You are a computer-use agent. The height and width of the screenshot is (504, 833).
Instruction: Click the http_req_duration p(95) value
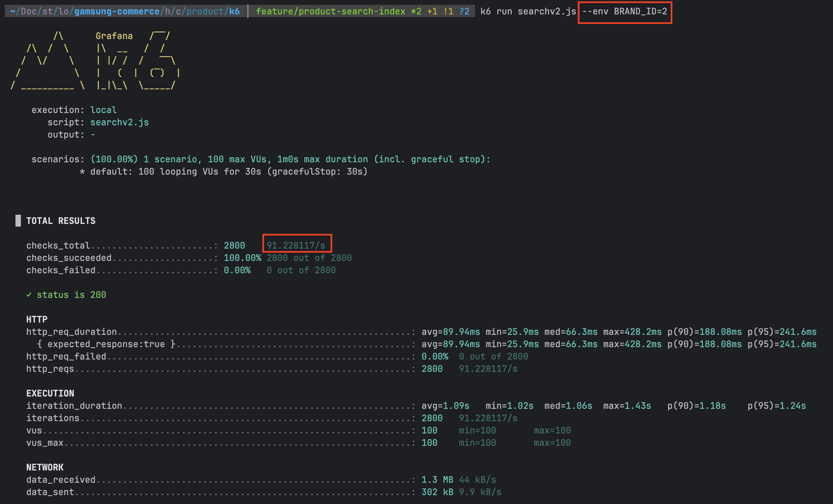pos(798,331)
